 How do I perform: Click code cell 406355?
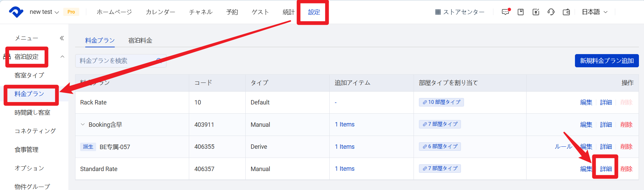204,147
